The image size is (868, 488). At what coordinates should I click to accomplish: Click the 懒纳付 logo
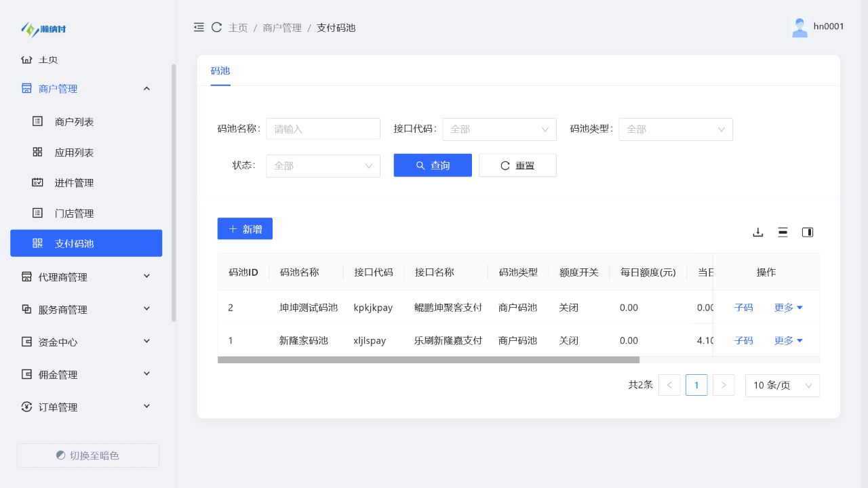tap(43, 29)
